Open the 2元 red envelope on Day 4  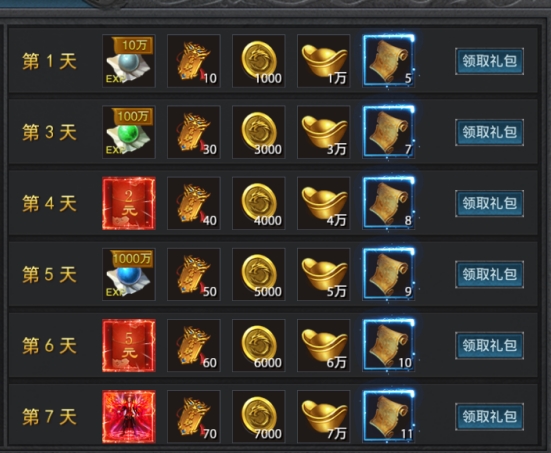(129, 203)
